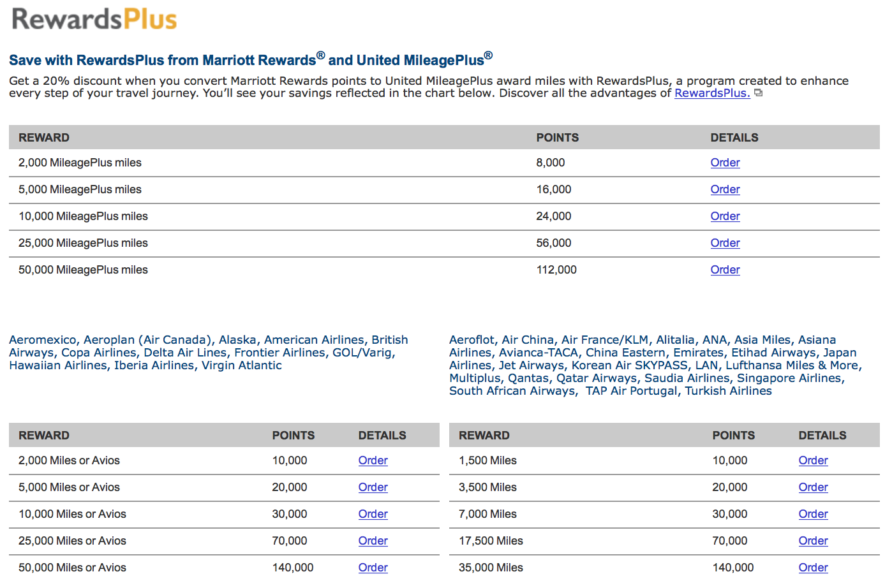Click the airline list starting with Aeroflot

[655, 365]
